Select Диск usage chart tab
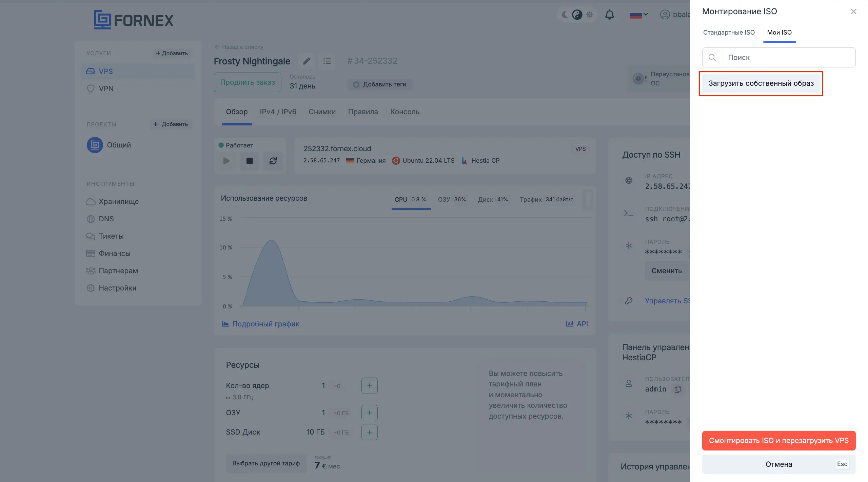Screen dimensions: 868x482 pos(494,200)
